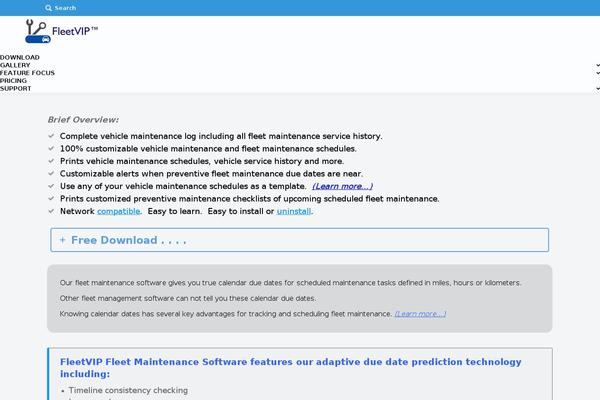
Task: Open the PRICING menu item
Action: 13,81
